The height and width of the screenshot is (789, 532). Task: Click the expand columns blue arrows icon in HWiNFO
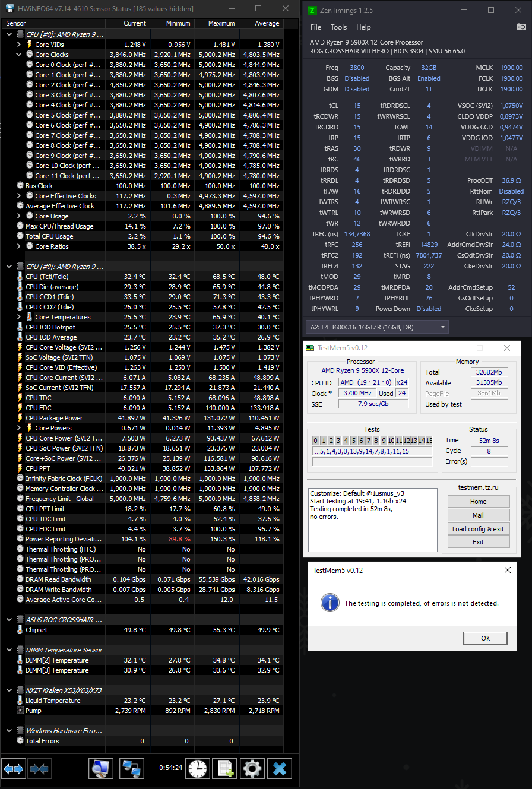14,768
